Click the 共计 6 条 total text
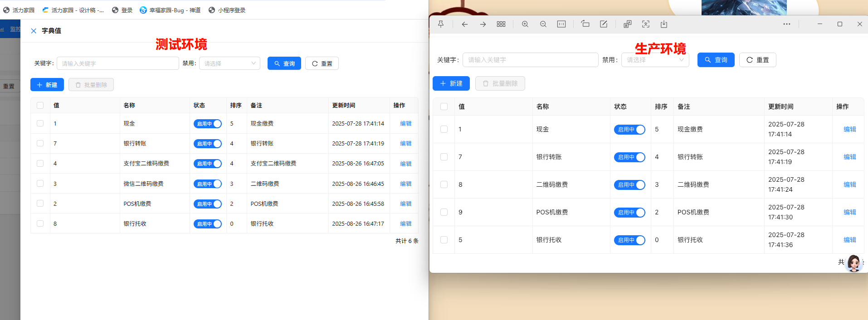 click(x=407, y=241)
